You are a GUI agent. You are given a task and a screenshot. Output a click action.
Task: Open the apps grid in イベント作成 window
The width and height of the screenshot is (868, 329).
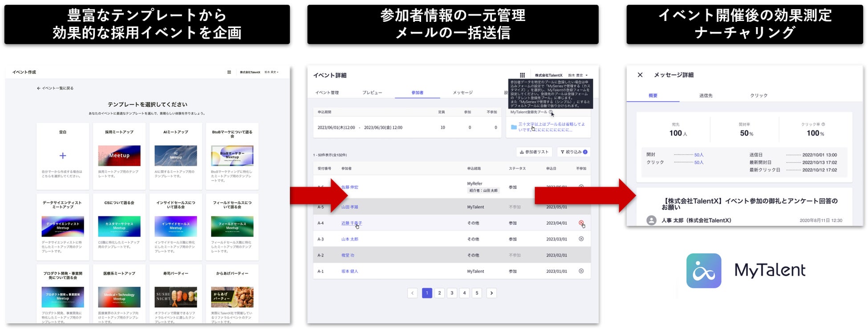pyautogui.click(x=229, y=72)
